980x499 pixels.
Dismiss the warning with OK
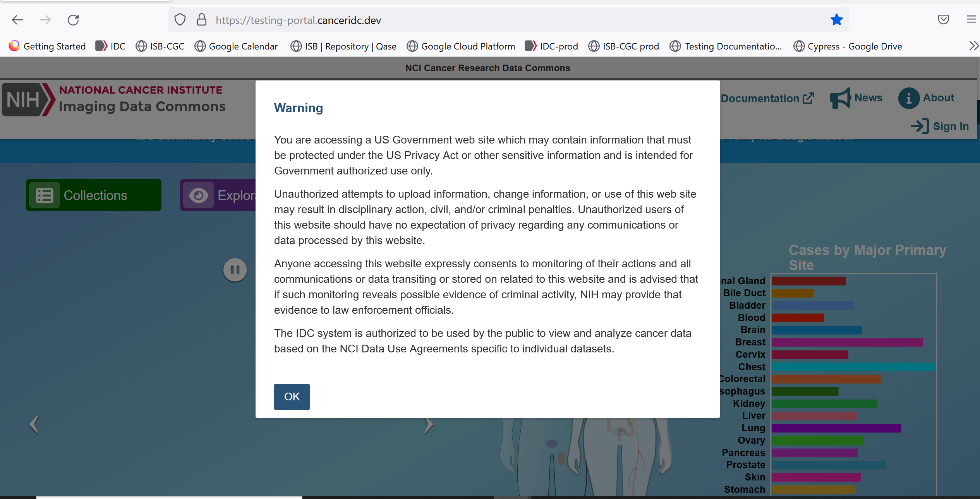[292, 396]
